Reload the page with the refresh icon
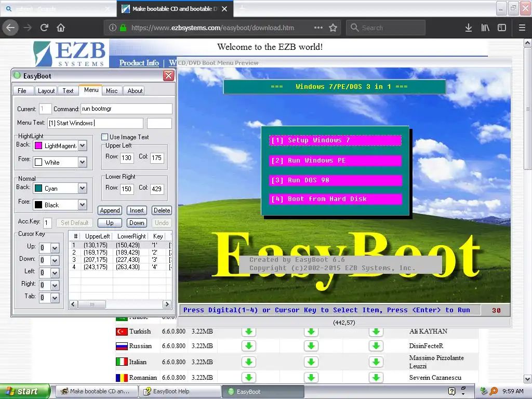This screenshot has width=532, height=399. (44, 28)
